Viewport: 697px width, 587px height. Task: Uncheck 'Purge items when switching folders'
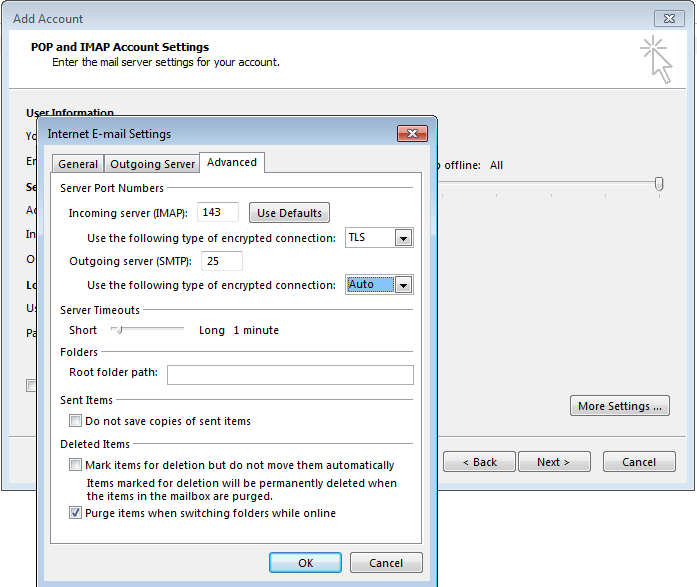coord(76,513)
